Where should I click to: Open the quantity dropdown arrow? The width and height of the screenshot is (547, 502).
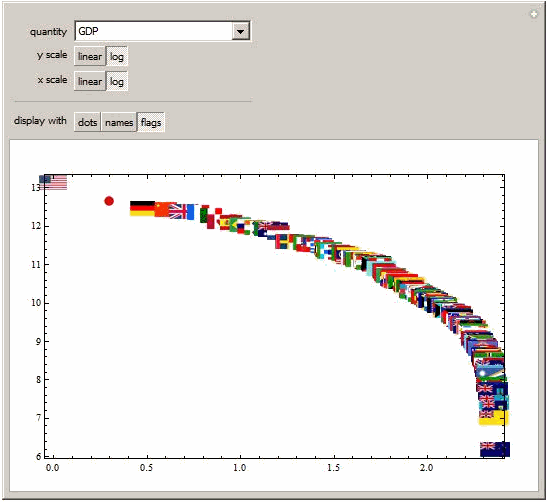[240, 31]
